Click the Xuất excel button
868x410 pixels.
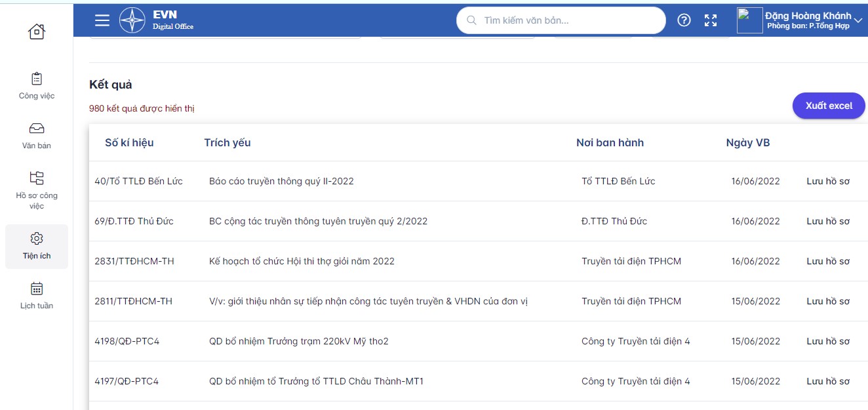pyautogui.click(x=829, y=106)
